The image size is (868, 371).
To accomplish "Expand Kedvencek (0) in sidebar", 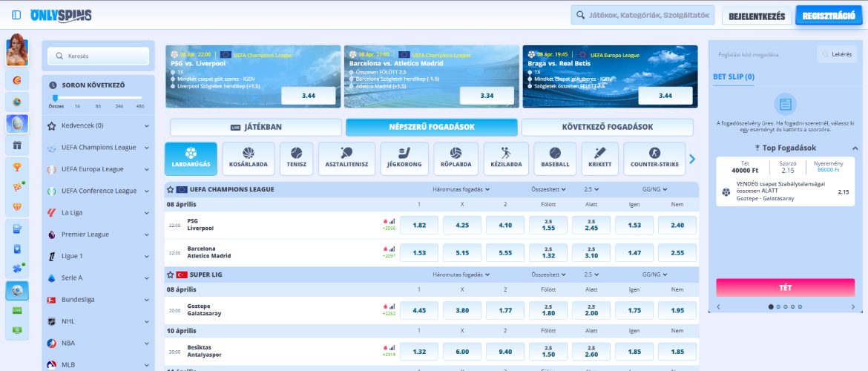I will pyautogui.click(x=98, y=125).
